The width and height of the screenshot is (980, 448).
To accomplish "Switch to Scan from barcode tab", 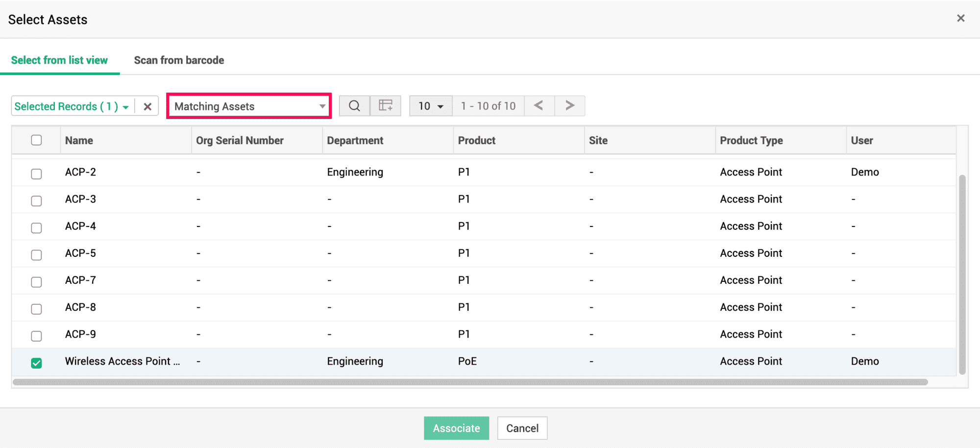I will [179, 60].
